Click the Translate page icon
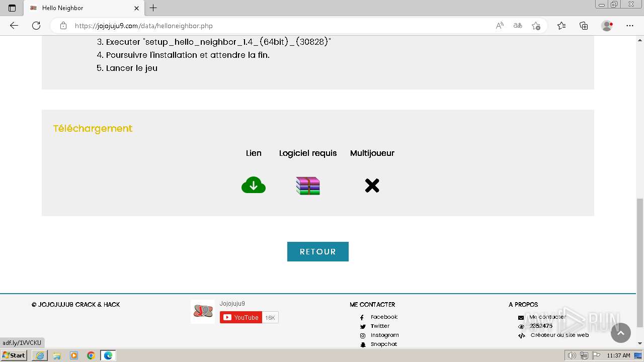Screen dimensions: 644x362 coord(518,26)
